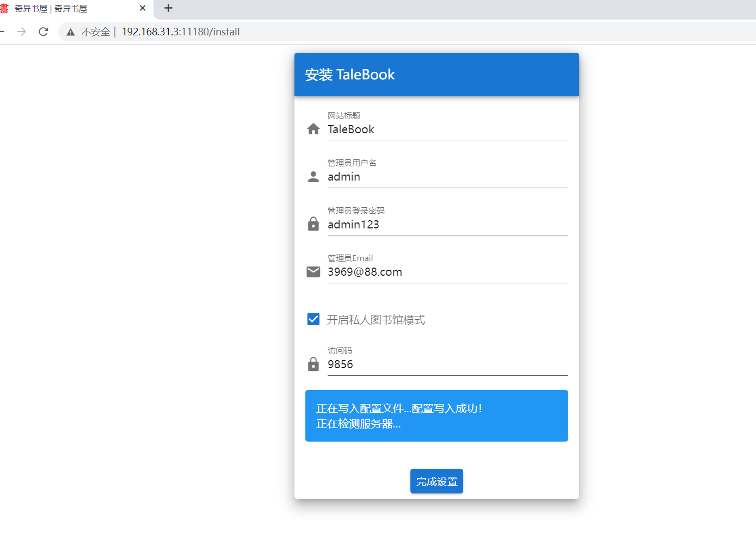Reload the page with the refresh icon
756x552 pixels.
click(x=44, y=32)
